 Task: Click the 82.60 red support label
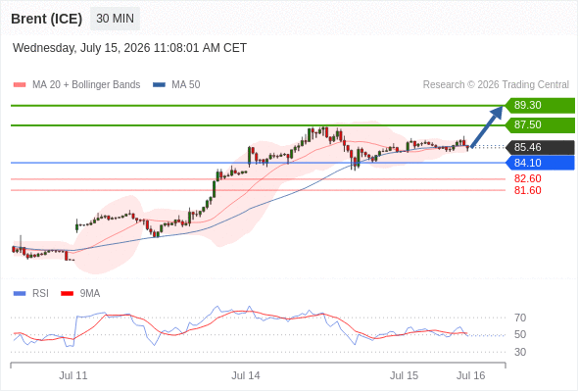(527, 179)
